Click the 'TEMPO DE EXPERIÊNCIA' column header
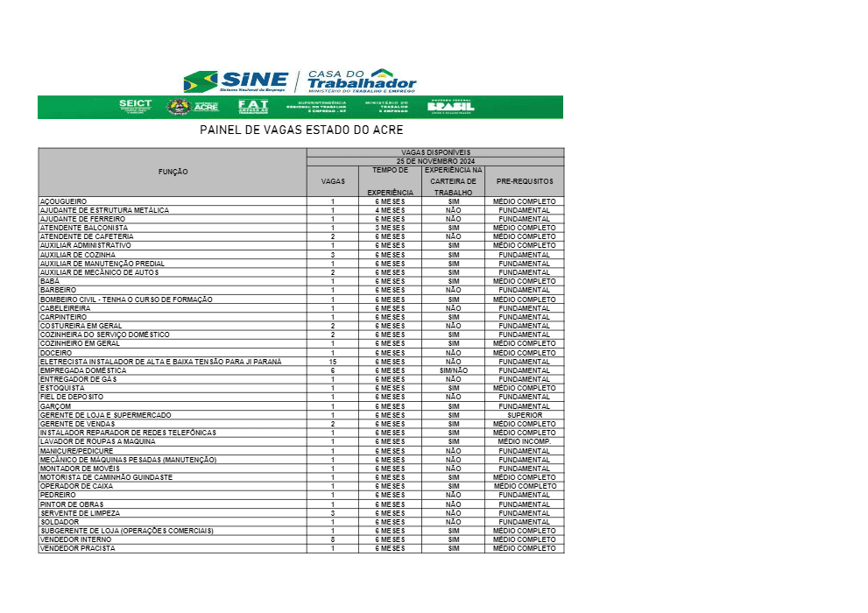The height and width of the screenshot is (613, 868). [391, 181]
